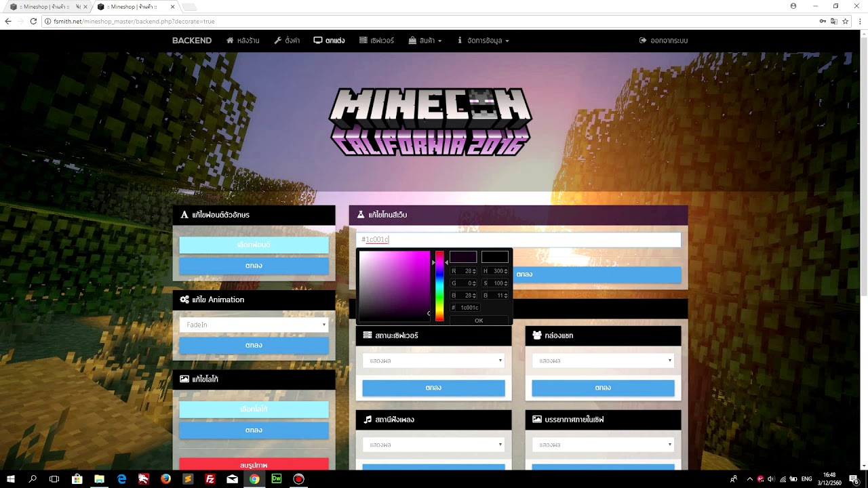This screenshot has height=488, width=868.
Task: Open the notification action center icon
Action: (x=854, y=479)
